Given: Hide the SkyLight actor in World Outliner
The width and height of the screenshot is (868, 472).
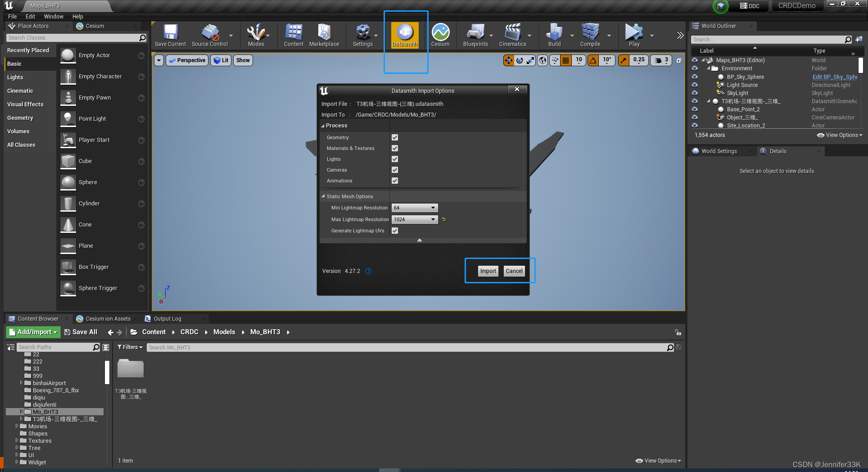Looking at the screenshot, I should coord(695,93).
